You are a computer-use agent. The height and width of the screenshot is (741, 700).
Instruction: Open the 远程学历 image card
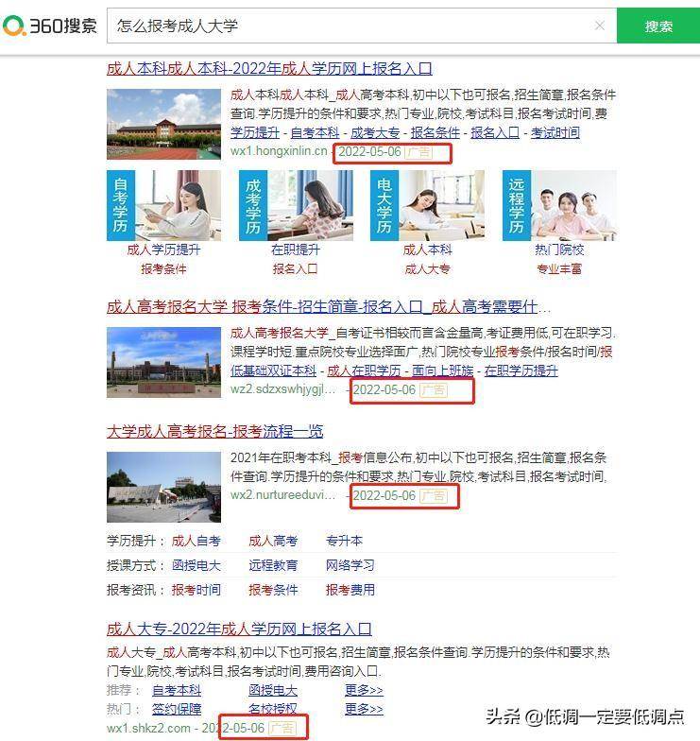559,206
